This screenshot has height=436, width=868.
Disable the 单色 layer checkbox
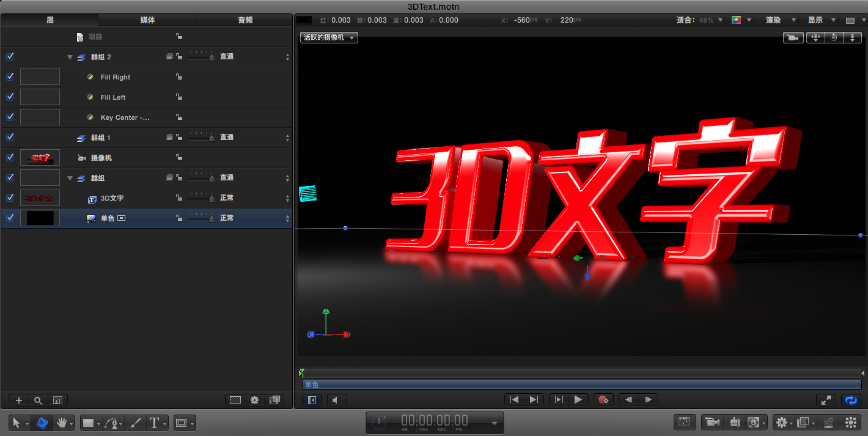(x=9, y=218)
